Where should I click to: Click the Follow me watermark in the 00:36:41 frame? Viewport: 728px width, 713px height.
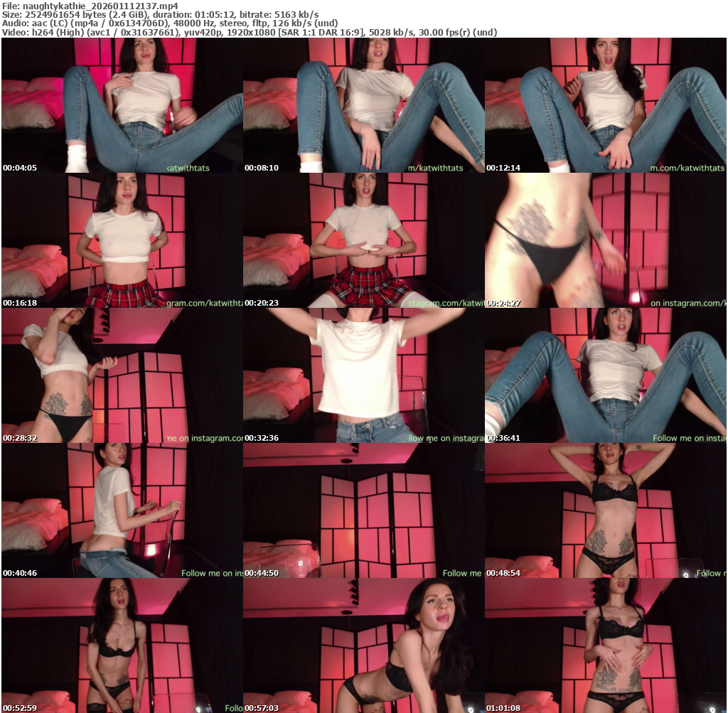pyautogui.click(x=687, y=439)
